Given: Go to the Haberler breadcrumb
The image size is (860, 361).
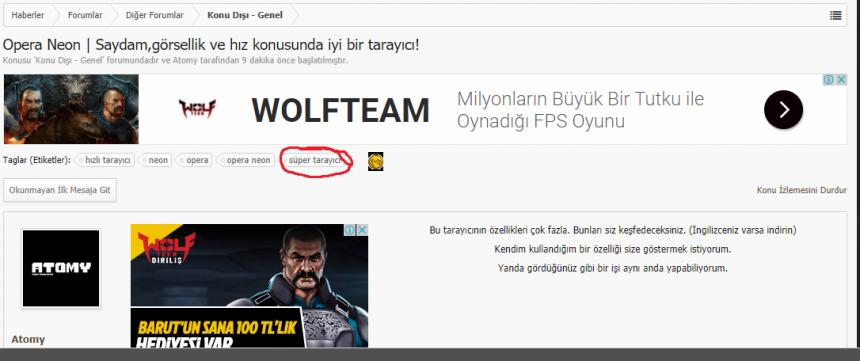Looking at the screenshot, I should (x=28, y=15).
